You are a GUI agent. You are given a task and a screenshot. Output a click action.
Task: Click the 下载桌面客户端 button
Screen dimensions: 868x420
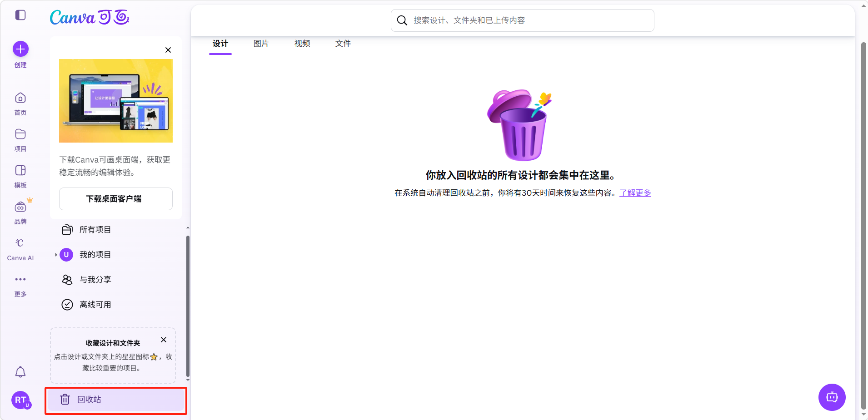click(x=115, y=199)
